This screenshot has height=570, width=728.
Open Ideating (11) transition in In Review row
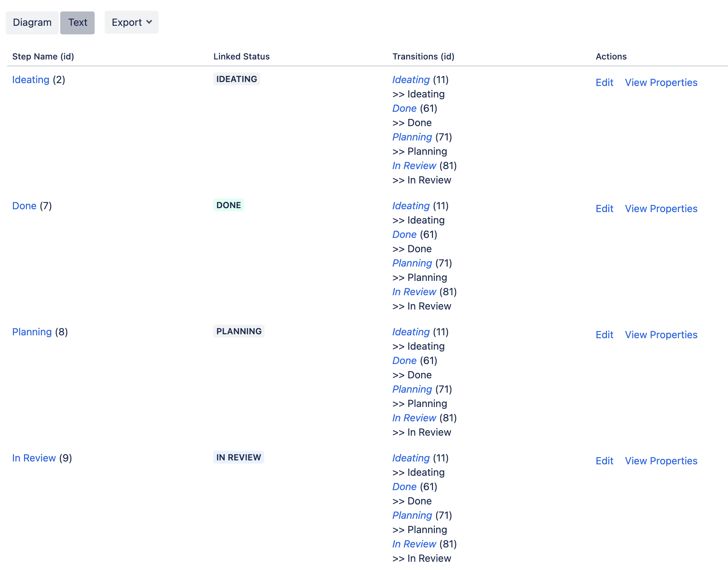(x=411, y=458)
